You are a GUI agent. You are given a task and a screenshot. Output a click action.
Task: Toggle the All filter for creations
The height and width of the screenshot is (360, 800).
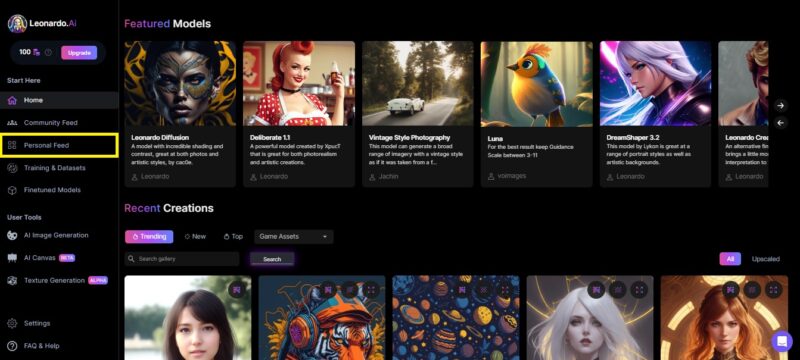[730, 259]
